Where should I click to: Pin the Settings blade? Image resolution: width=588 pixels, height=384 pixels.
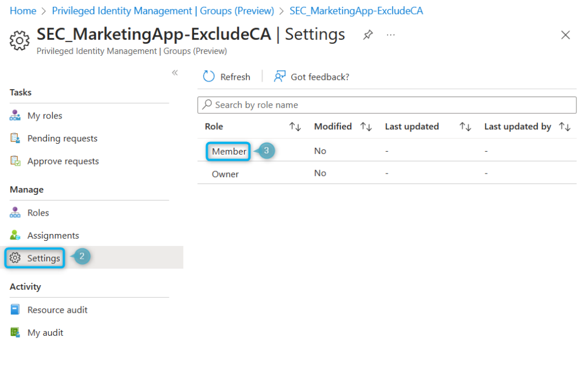click(x=367, y=34)
